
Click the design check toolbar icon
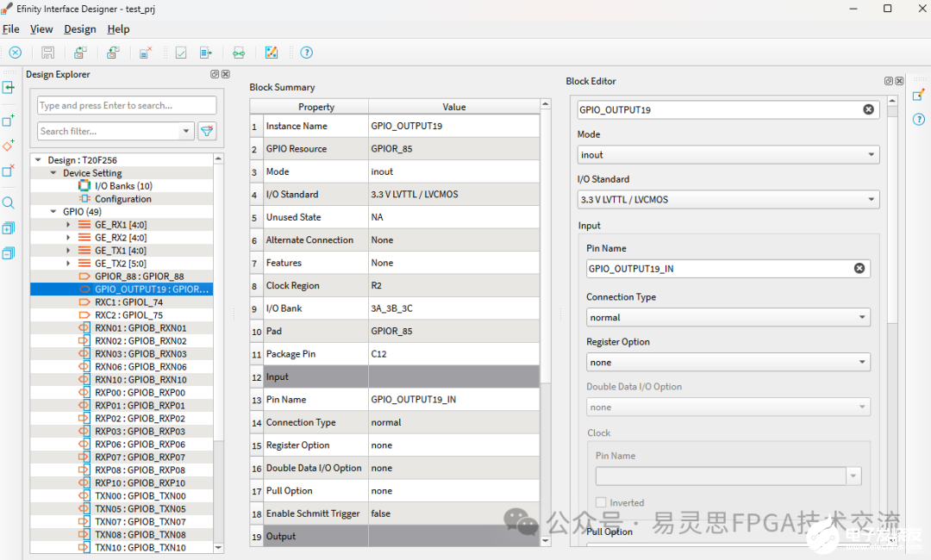point(181,53)
